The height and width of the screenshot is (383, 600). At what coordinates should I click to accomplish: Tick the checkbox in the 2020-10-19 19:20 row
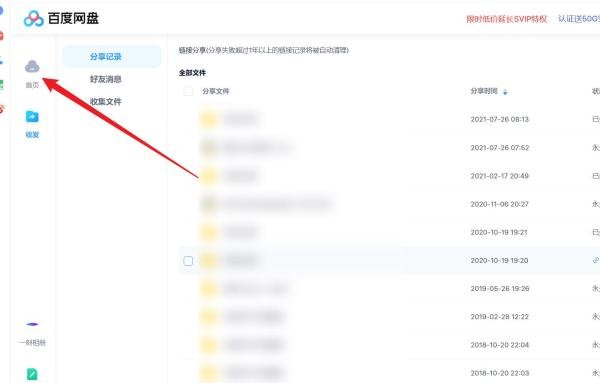(188, 261)
